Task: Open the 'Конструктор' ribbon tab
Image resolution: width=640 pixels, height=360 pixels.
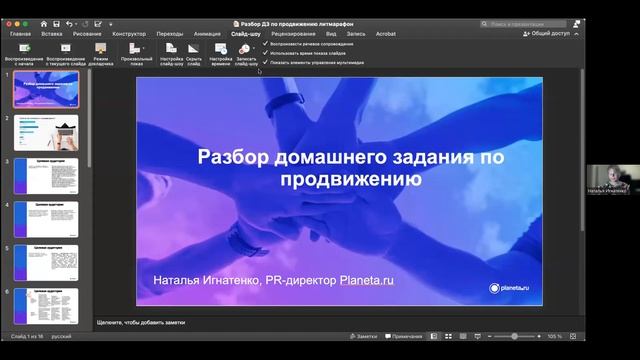Action: (x=129, y=34)
